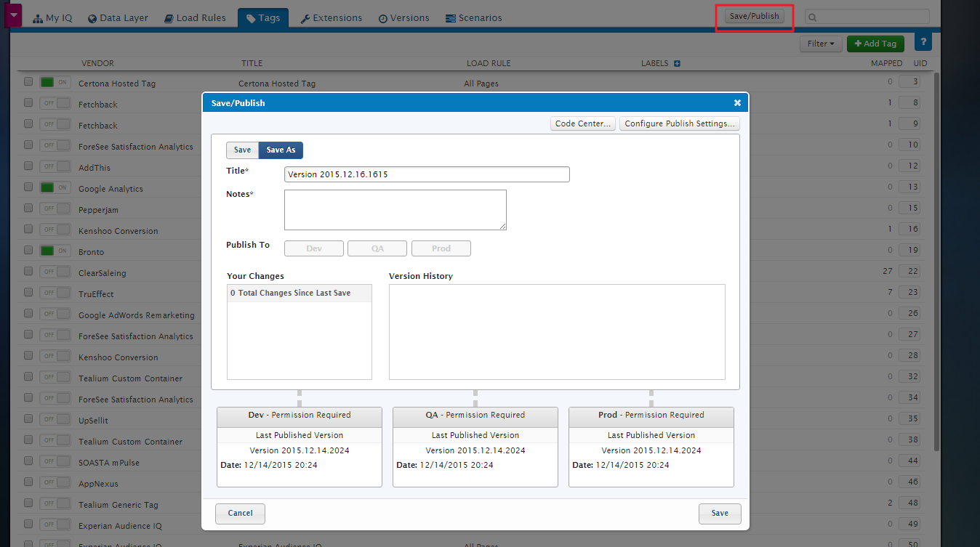
Task: Toggle the UpSellit OFF switch
Action: coord(56,420)
